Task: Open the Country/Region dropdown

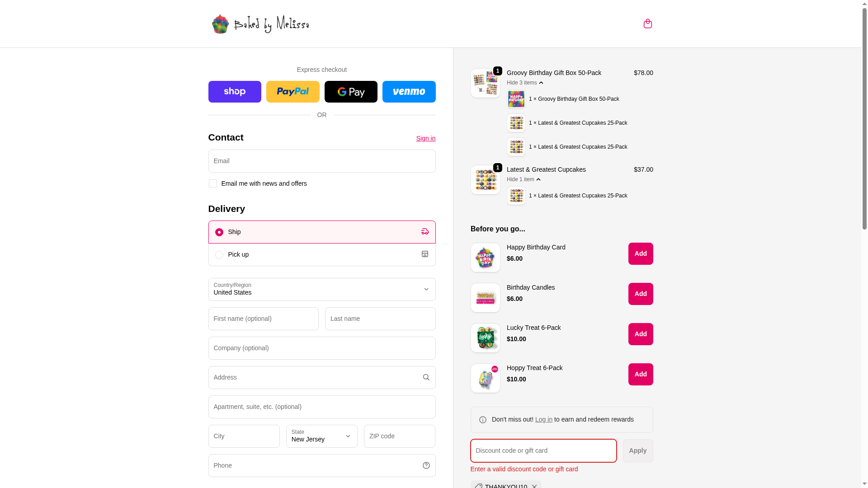Action: (322, 289)
